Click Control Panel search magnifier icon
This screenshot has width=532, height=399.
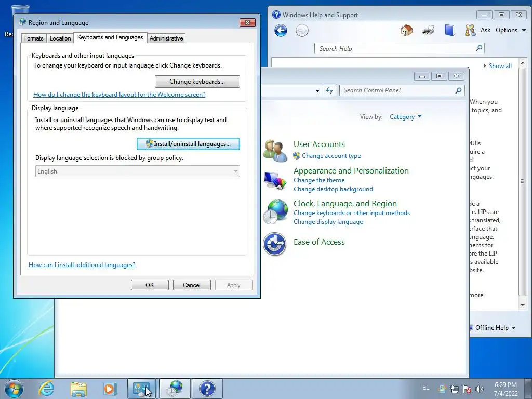point(458,90)
